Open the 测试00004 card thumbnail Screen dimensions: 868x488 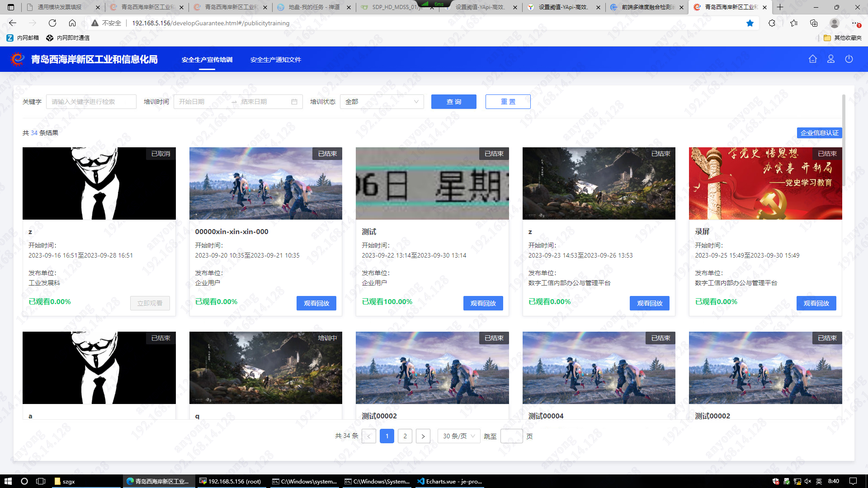599,368
